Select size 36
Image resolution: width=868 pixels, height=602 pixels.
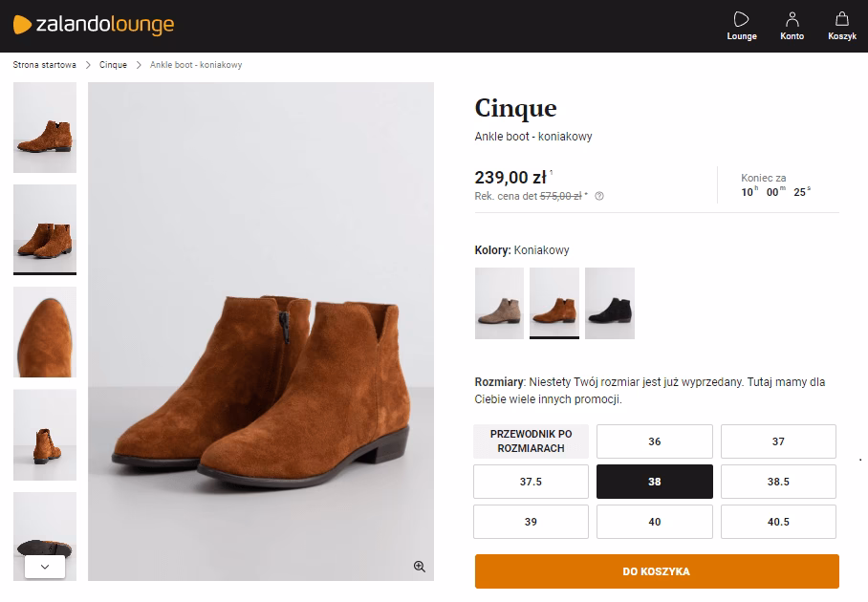point(654,441)
